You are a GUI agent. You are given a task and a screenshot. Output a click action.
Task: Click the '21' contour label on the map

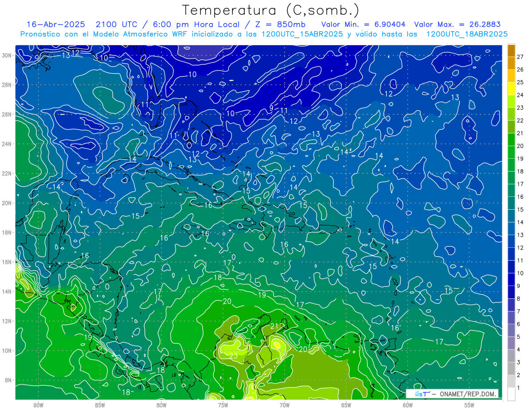click(x=274, y=326)
